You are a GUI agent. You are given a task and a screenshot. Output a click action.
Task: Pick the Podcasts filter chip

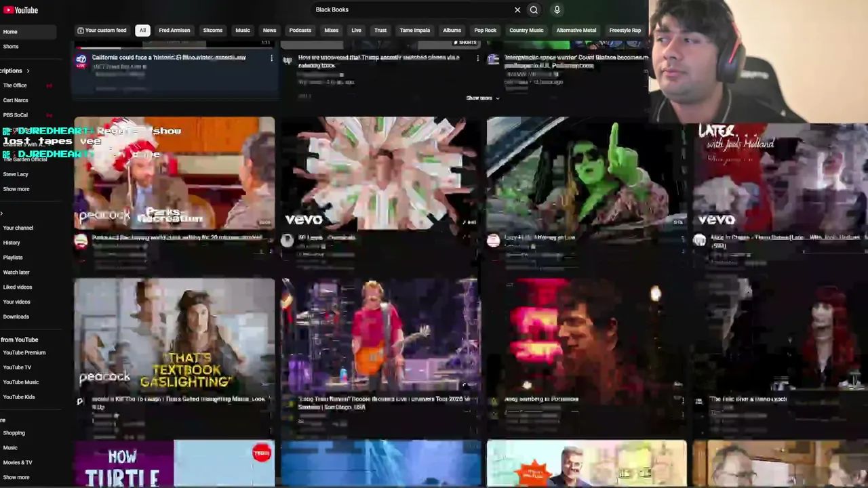(x=300, y=30)
